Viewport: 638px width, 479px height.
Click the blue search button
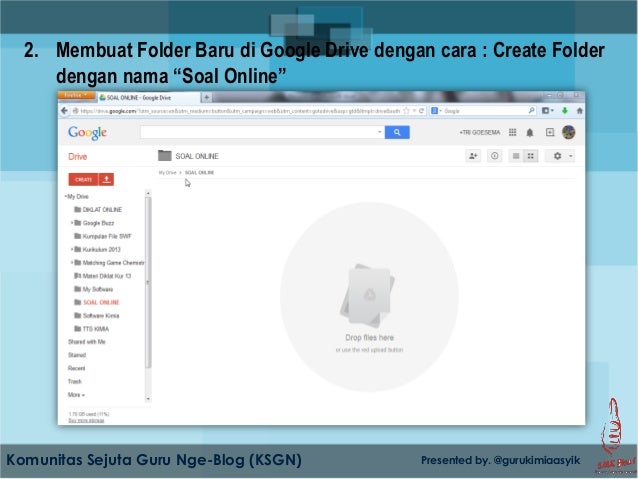click(x=397, y=132)
